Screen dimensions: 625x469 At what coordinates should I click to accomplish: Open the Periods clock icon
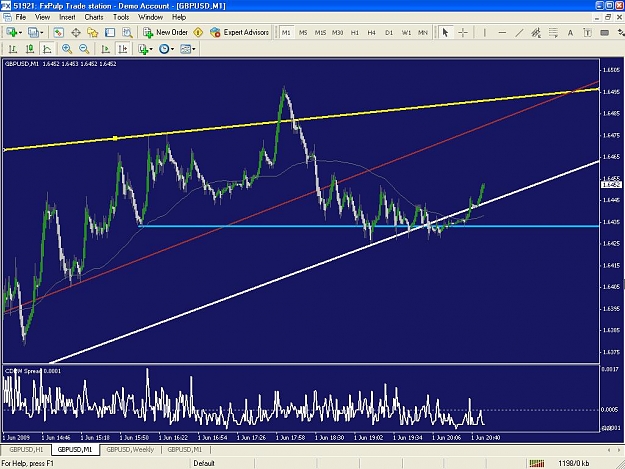(x=164, y=49)
